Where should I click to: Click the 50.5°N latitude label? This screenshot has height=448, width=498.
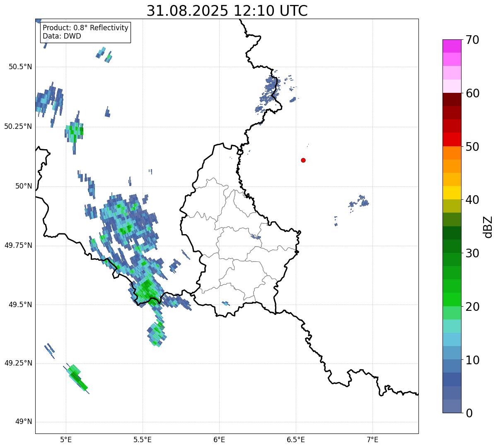click(20, 67)
